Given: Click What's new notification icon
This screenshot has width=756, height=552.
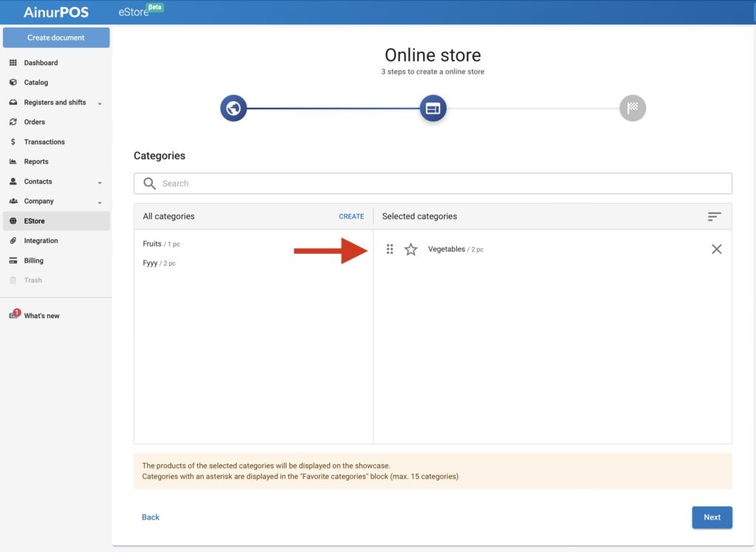Looking at the screenshot, I should 15,314.
